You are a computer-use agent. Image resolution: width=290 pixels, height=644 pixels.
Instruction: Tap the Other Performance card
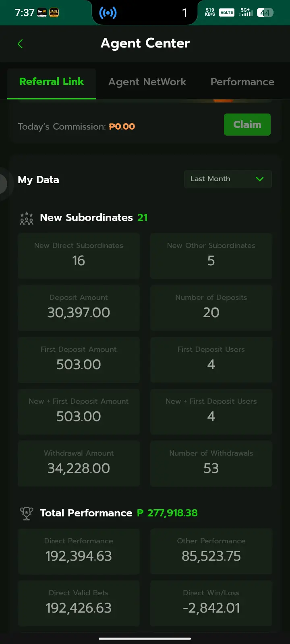pyautogui.click(x=211, y=551)
